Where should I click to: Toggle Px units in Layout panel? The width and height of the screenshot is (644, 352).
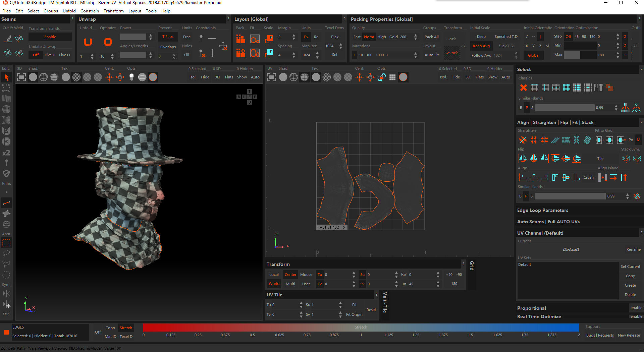point(306,37)
